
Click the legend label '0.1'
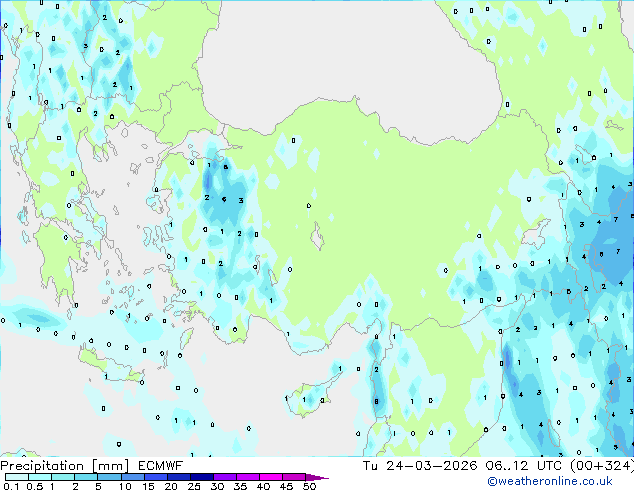tap(11, 486)
